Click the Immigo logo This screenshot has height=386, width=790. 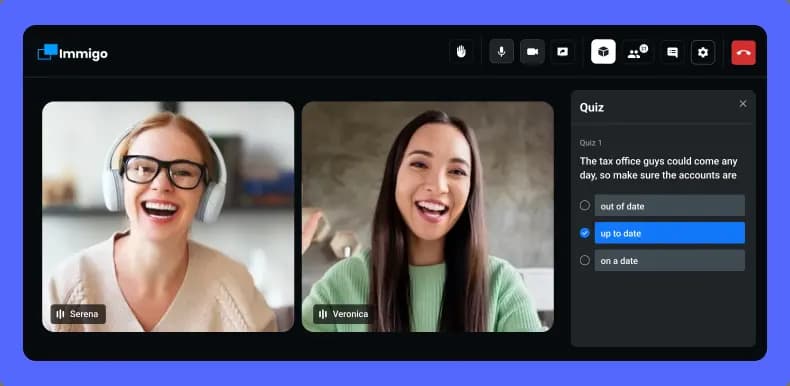point(73,52)
